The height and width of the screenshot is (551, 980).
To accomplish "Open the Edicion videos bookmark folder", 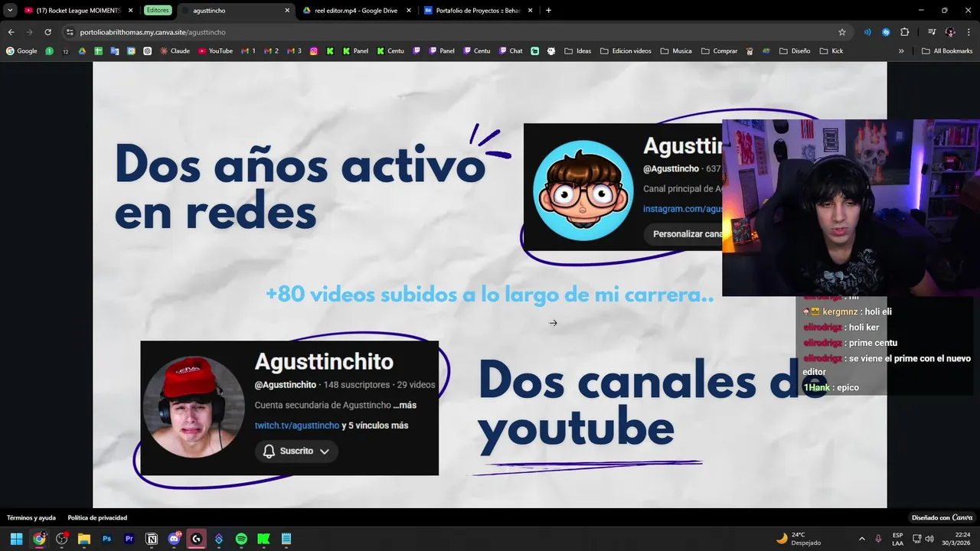I will click(626, 51).
